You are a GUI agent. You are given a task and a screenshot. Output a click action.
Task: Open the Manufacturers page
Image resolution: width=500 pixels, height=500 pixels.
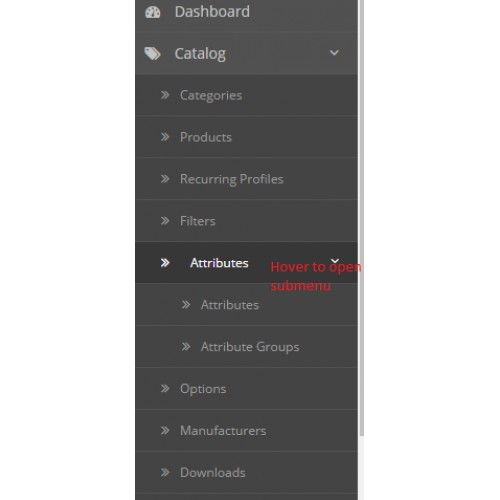pos(247,431)
